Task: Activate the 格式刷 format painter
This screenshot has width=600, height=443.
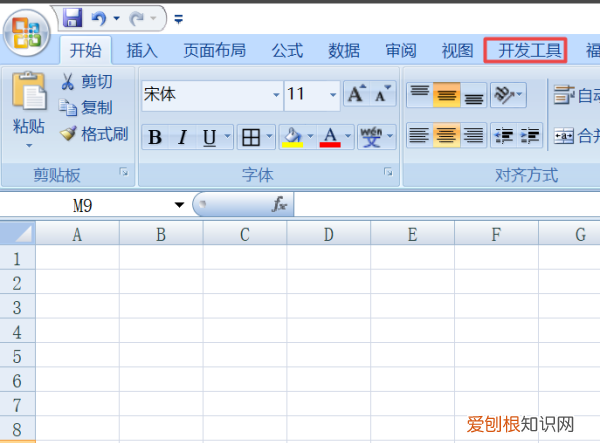Action: pos(94,134)
